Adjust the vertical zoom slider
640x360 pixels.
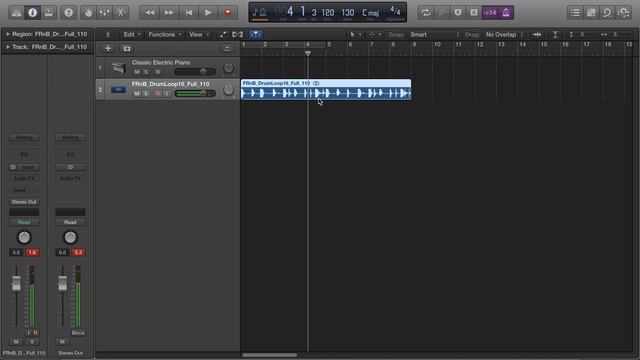[582, 35]
